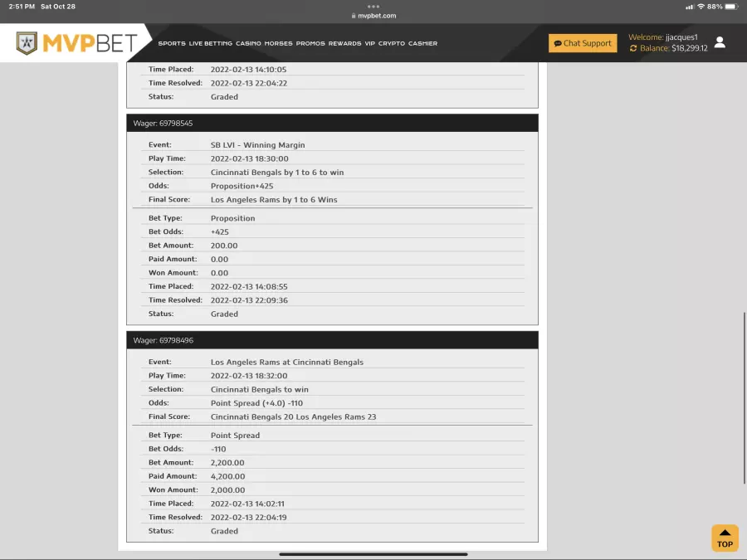Open the CASINO section
Viewport: 747px width, 560px height.
pyautogui.click(x=248, y=43)
